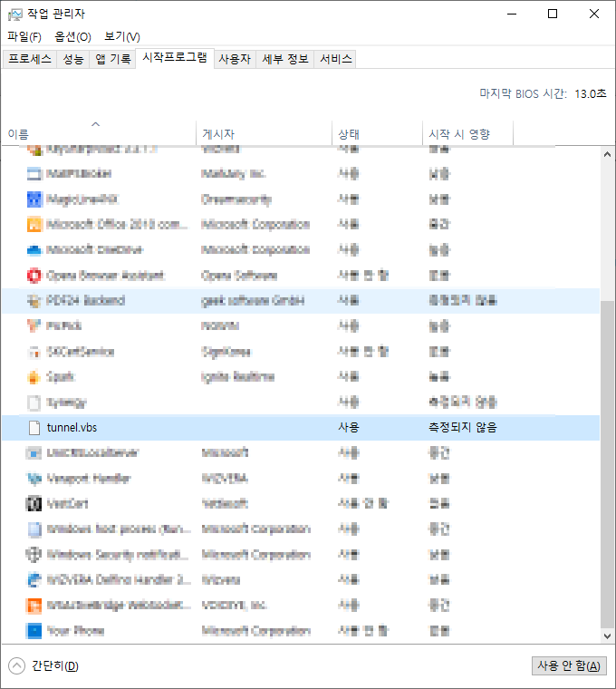Click the Microsoft Office orange icon

pos(34,225)
